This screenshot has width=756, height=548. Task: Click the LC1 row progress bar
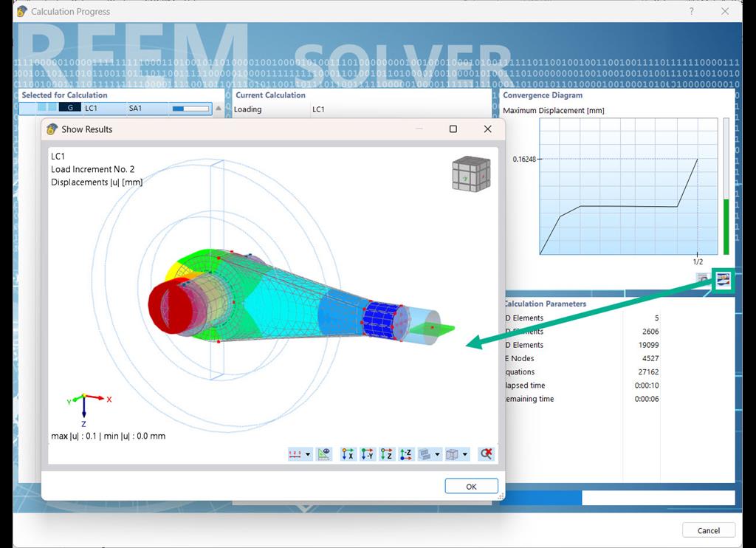coord(190,109)
